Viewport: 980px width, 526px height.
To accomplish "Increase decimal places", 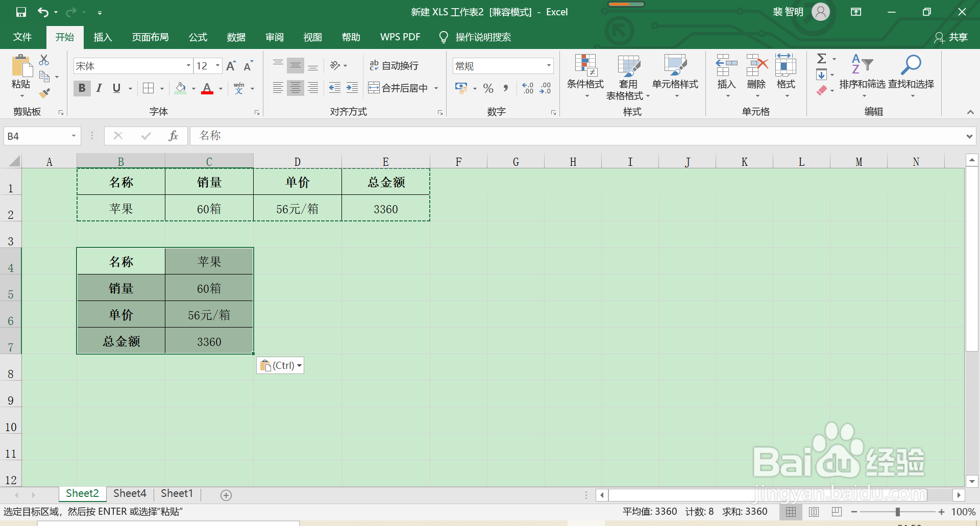I will 528,88.
